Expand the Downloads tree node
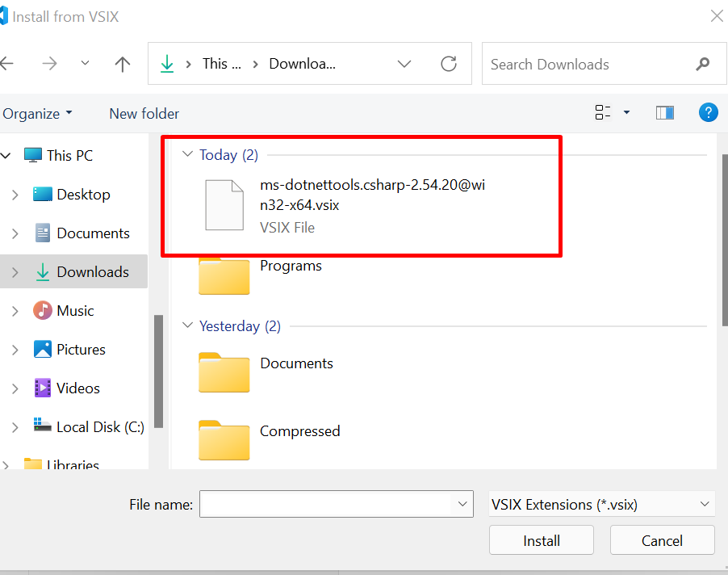Screen dimensions: 728x575 tap(15, 272)
